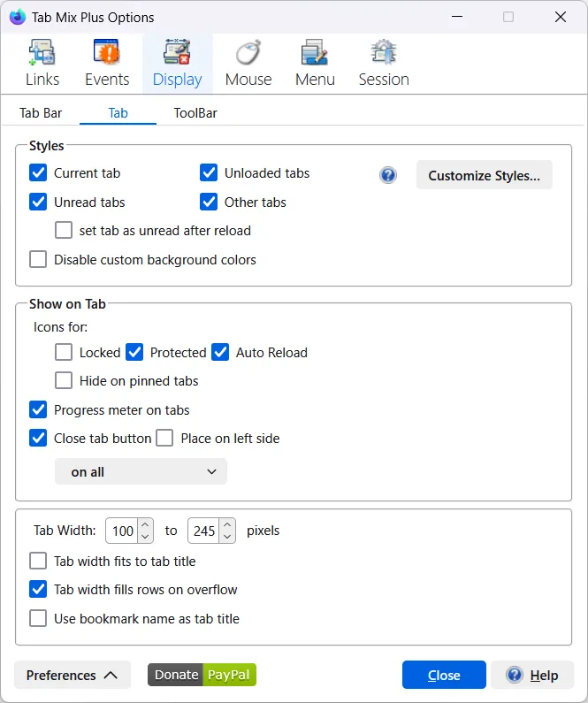The width and height of the screenshot is (588, 703).
Task: Click the Help button
Action: [532, 675]
